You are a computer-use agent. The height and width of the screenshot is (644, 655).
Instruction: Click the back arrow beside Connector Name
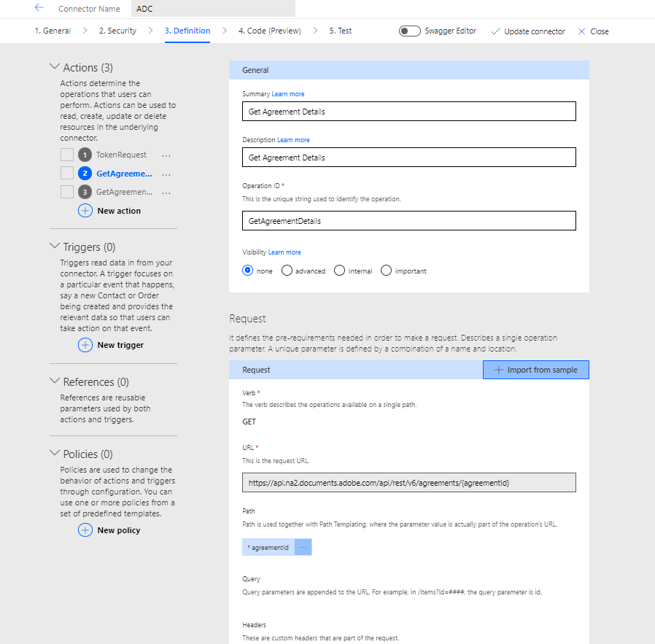tap(39, 9)
